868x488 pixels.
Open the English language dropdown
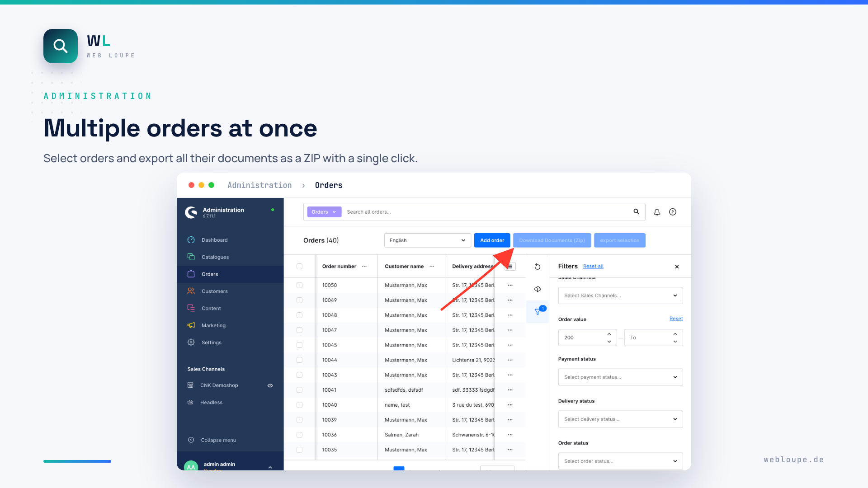(428, 240)
